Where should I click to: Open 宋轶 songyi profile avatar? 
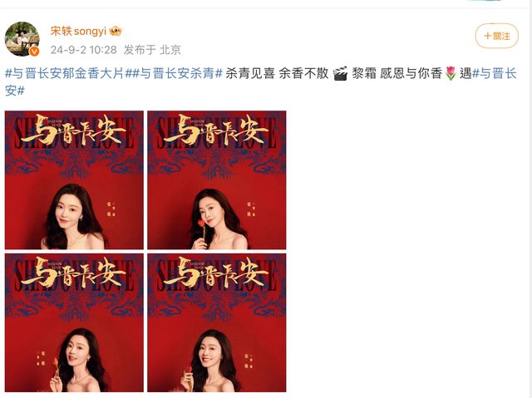22,39
